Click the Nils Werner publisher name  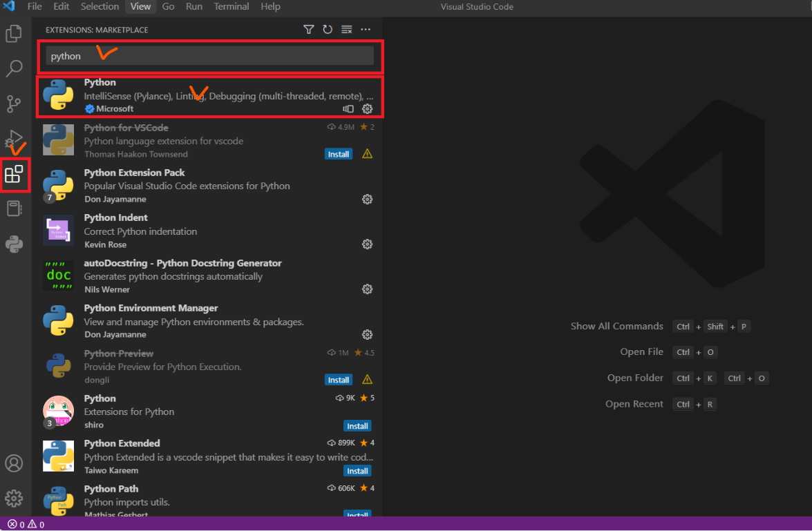coord(107,290)
